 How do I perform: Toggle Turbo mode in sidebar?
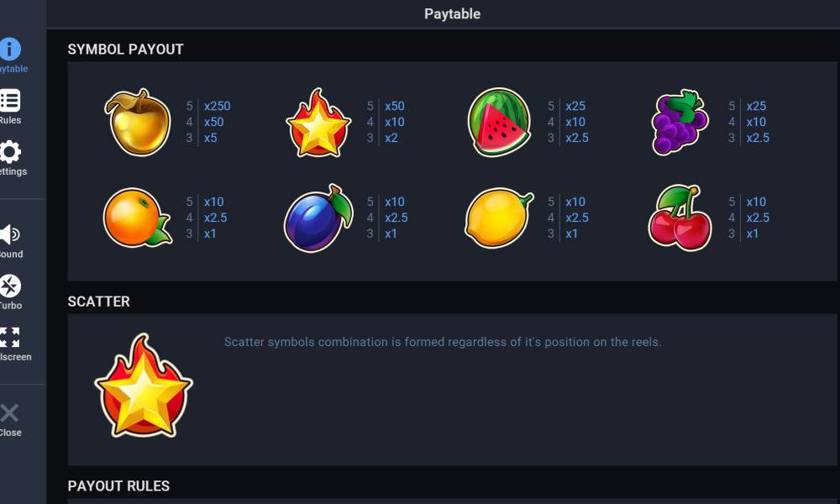pos(10,286)
